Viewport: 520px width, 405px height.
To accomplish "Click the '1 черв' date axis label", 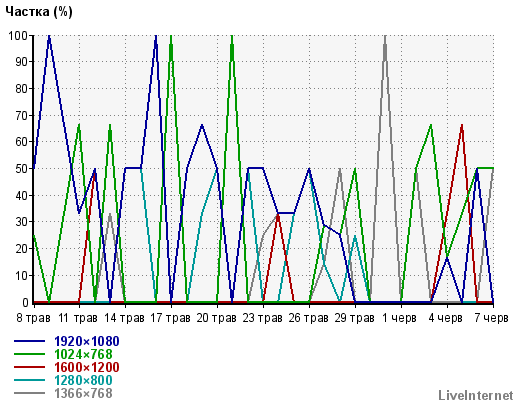I will [x=399, y=318].
